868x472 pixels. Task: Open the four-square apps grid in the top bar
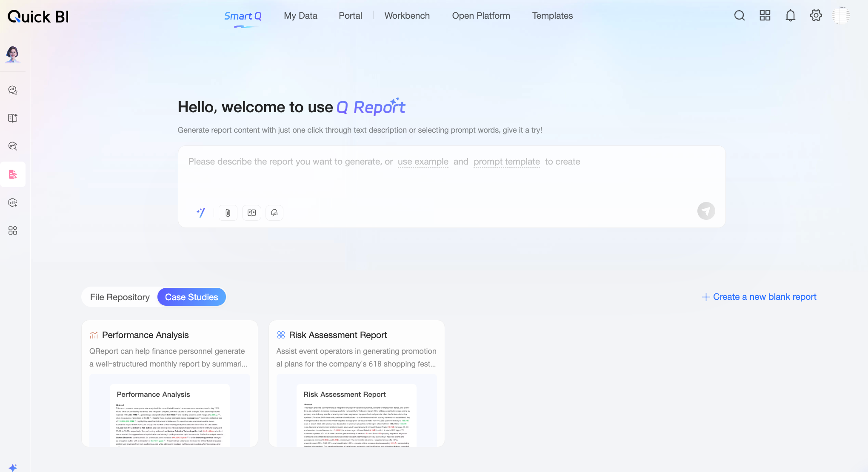click(765, 16)
